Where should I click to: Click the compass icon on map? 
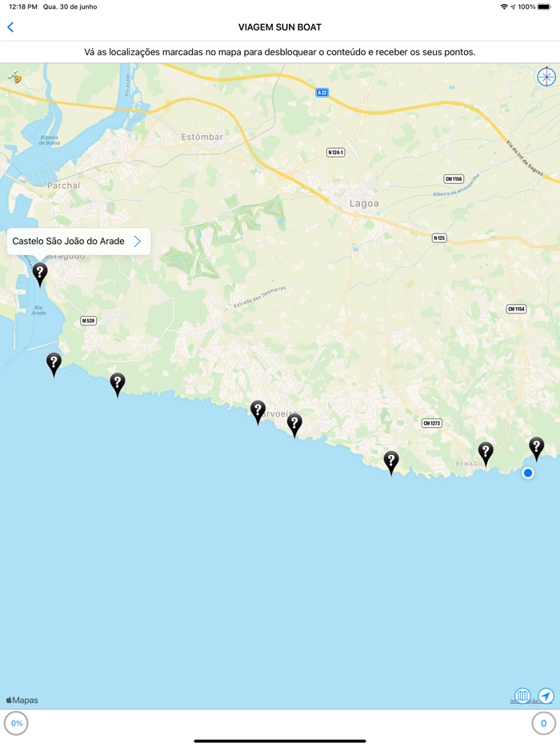click(x=546, y=77)
